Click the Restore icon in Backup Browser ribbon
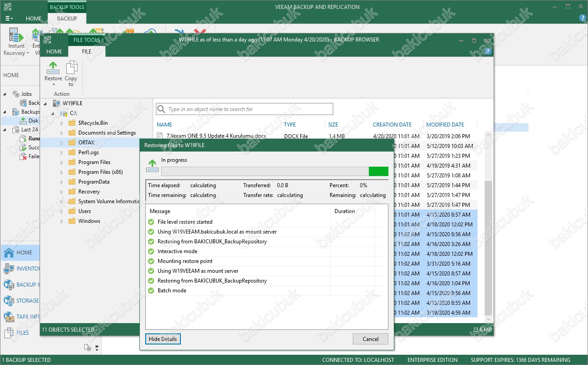Screen dimensions: 588x365 click(53, 68)
